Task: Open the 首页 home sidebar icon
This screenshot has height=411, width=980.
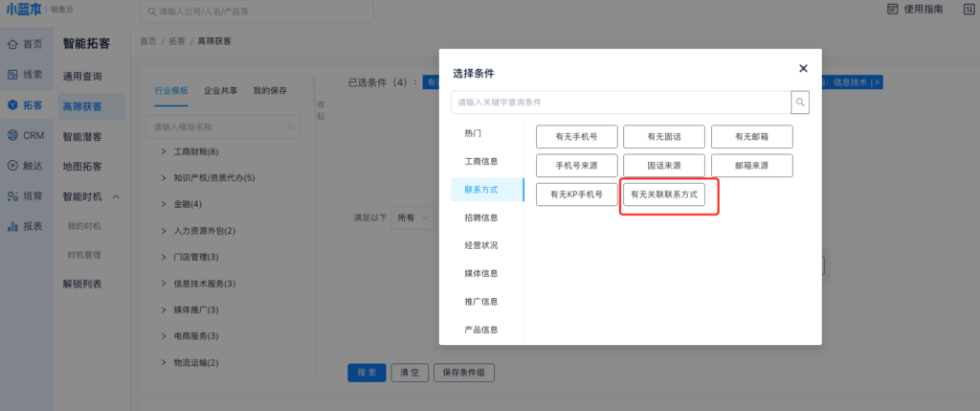Action: point(13,44)
